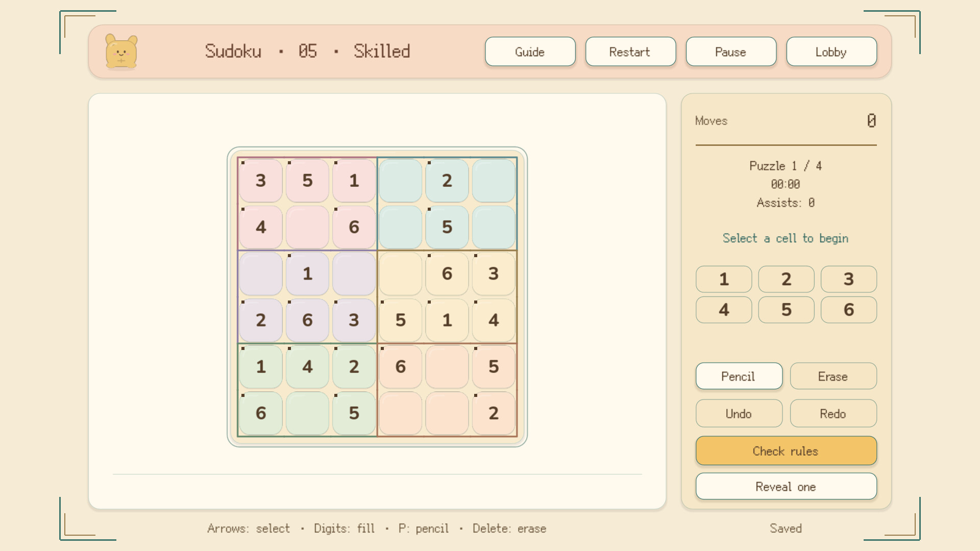
Task: Choose digit 2 on the number pad
Action: click(x=786, y=279)
